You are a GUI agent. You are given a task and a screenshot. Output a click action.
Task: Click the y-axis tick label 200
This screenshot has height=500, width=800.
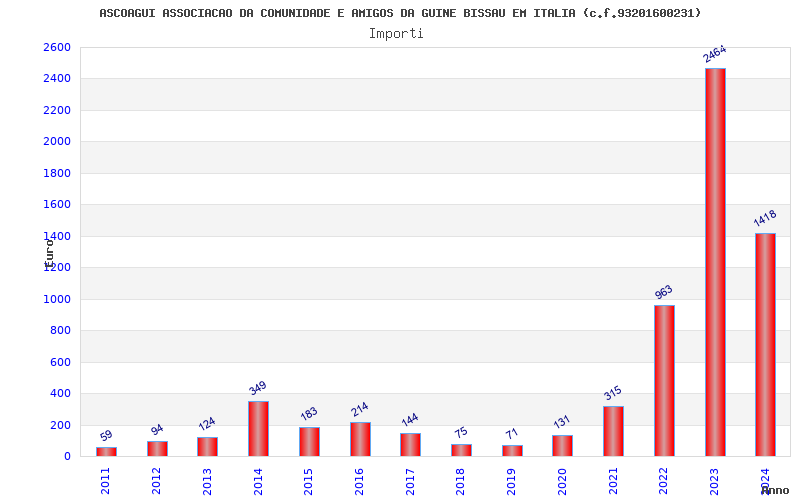pyautogui.click(x=61, y=426)
